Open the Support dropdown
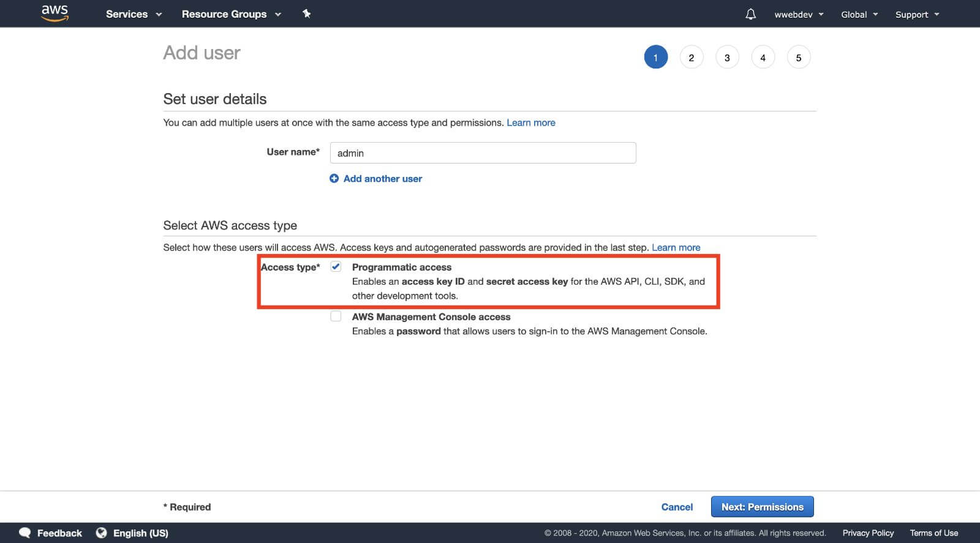 917,14
